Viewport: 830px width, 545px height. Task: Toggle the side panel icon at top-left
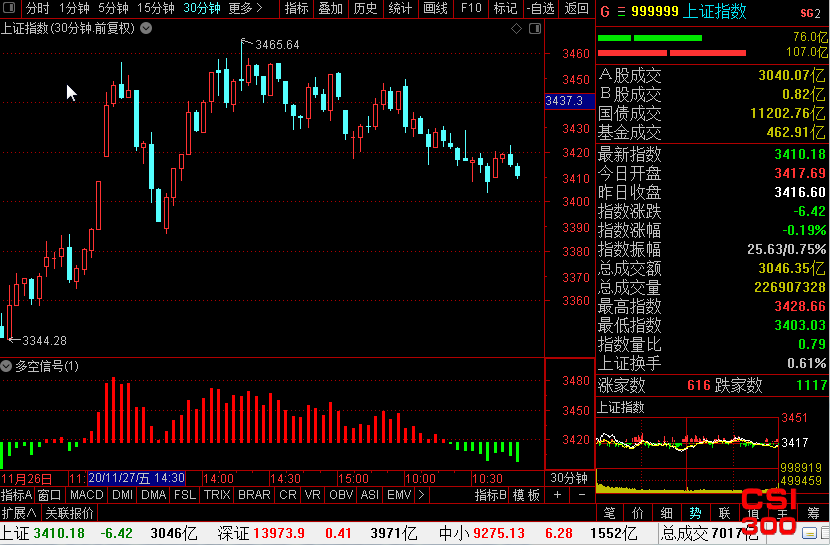pos(9,8)
